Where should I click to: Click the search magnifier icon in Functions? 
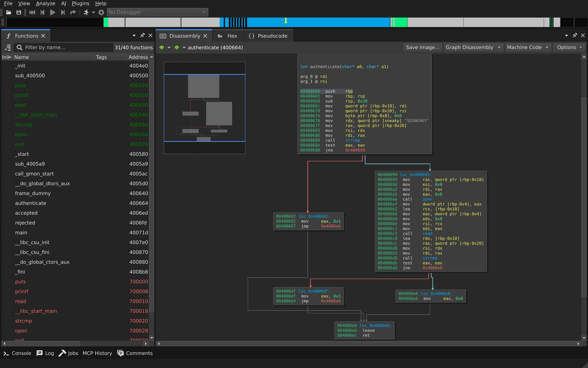tap(19, 47)
